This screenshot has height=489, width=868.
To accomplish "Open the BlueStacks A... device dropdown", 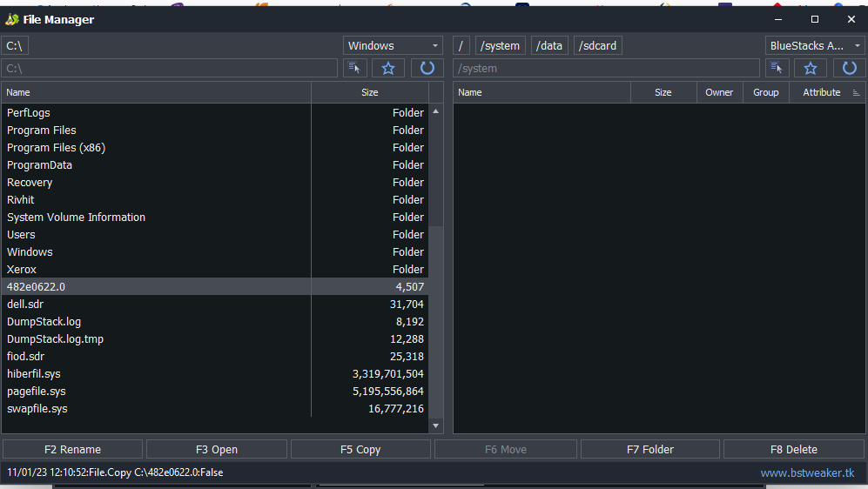I will [816, 45].
